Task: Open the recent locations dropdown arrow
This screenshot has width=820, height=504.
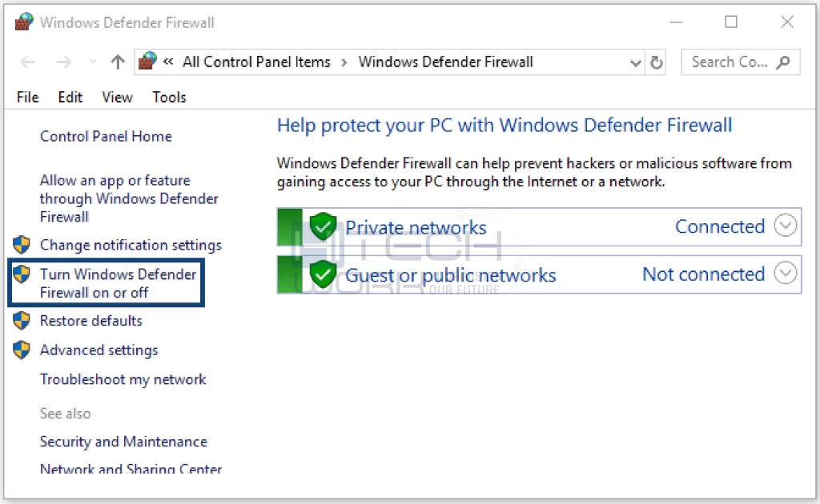Action: point(93,62)
